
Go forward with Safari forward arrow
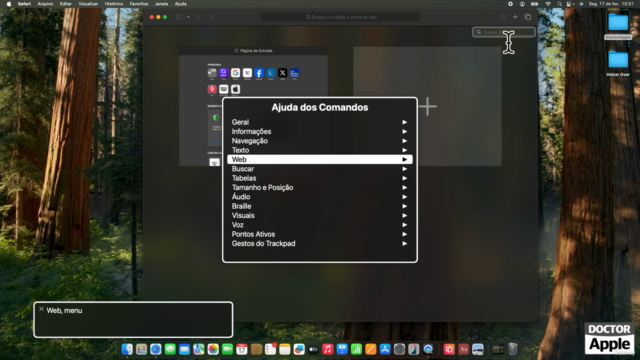pos(211,17)
